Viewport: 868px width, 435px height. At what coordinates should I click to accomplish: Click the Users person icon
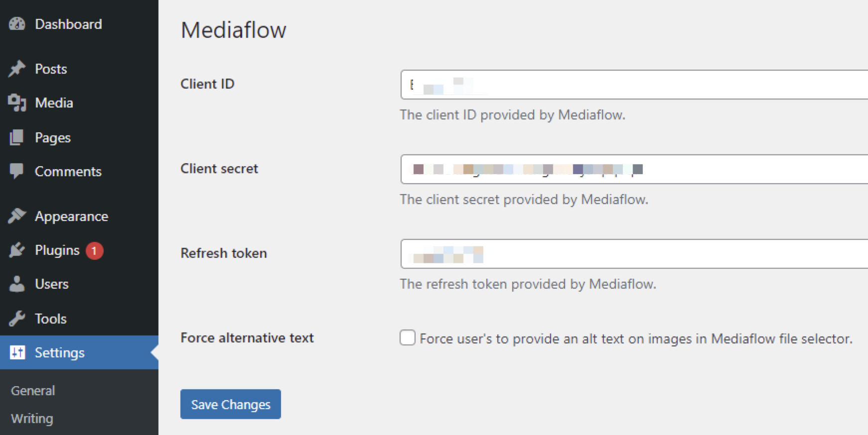[x=17, y=284]
